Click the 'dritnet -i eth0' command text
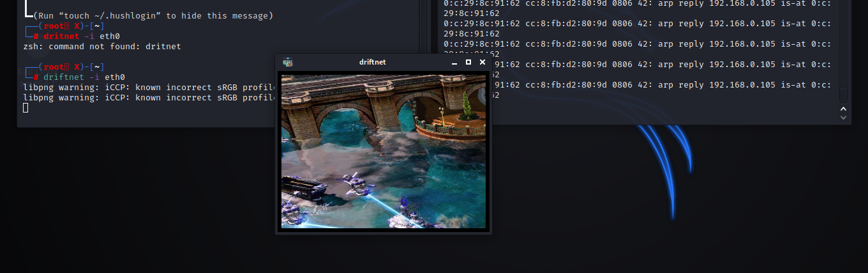 point(82,36)
